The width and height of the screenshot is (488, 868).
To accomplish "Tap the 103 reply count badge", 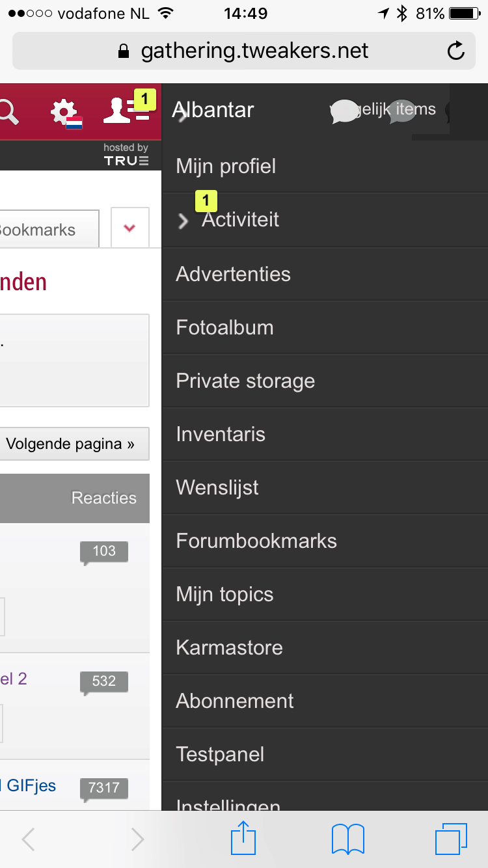I will click(104, 551).
